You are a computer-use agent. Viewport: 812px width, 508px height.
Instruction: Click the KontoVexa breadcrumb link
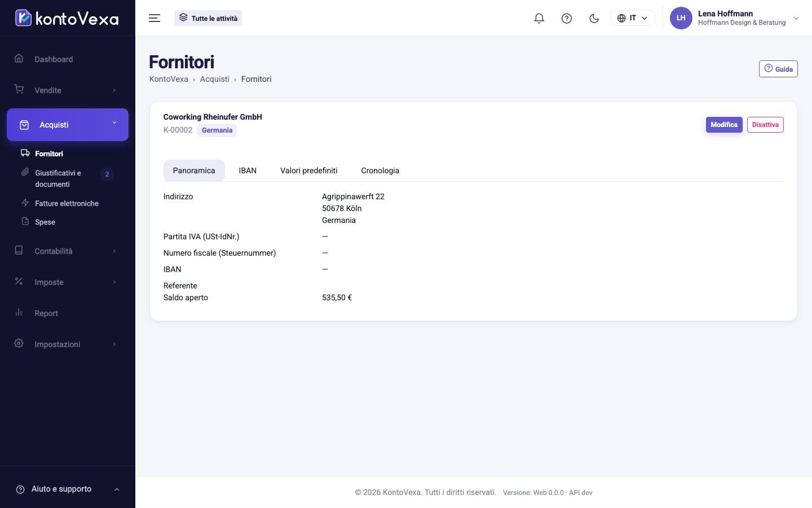(x=169, y=79)
